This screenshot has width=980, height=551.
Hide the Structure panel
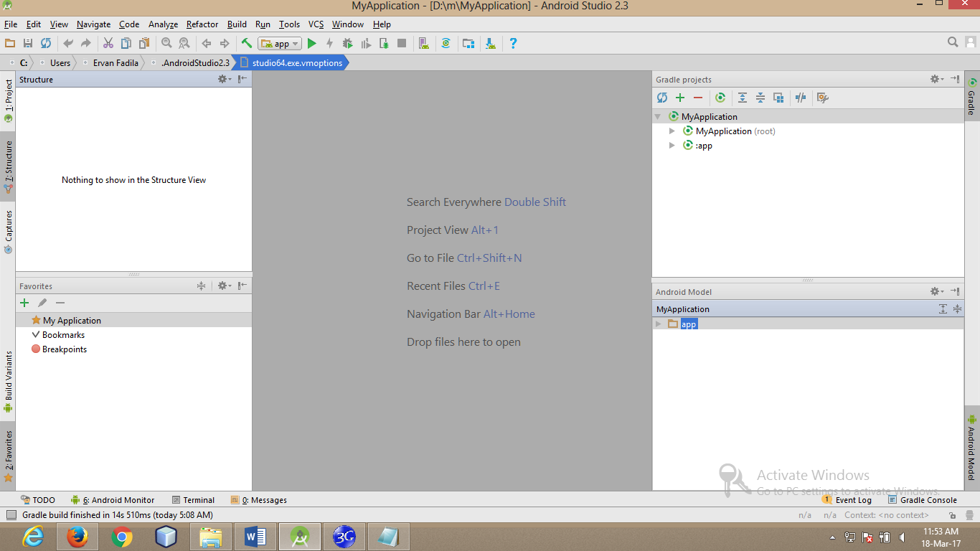(242, 79)
